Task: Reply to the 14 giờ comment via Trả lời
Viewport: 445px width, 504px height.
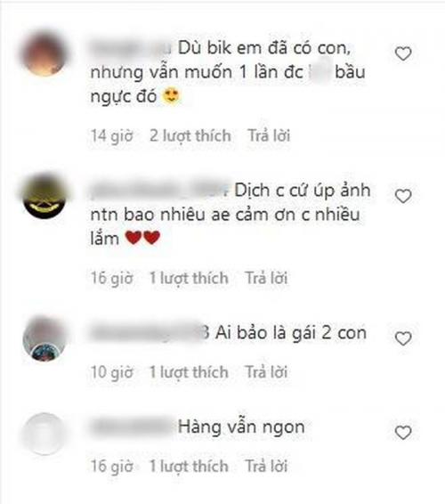Action: pyautogui.click(x=269, y=135)
